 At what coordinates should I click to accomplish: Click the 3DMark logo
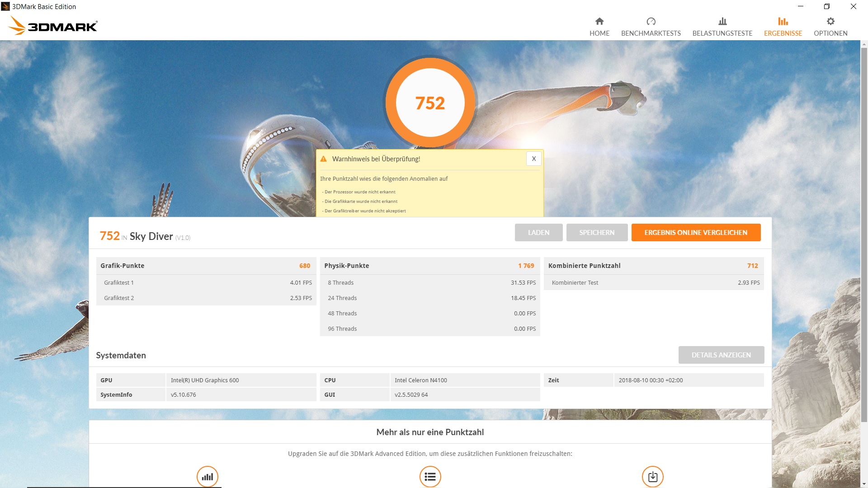(x=53, y=26)
